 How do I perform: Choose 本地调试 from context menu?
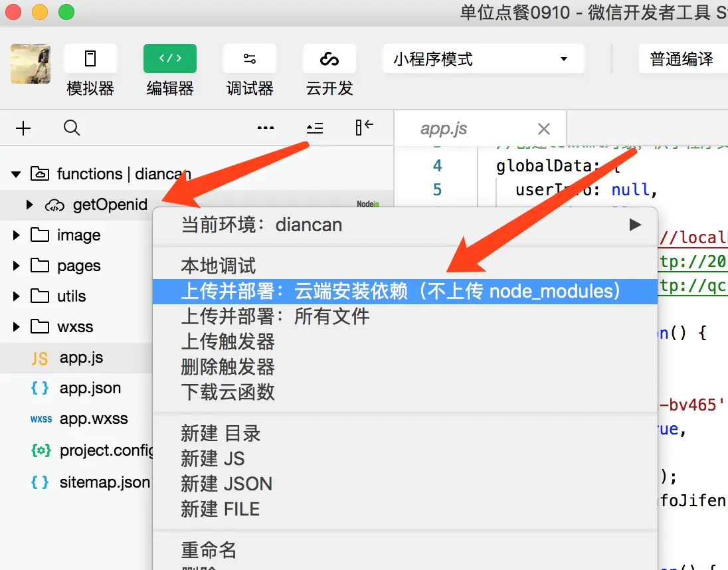pos(405,266)
